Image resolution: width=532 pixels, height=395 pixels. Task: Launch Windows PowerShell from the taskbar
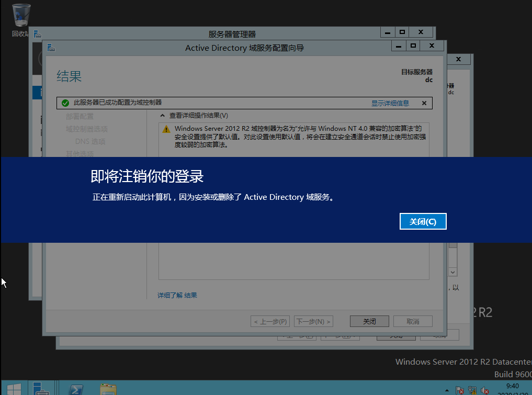tap(77, 390)
